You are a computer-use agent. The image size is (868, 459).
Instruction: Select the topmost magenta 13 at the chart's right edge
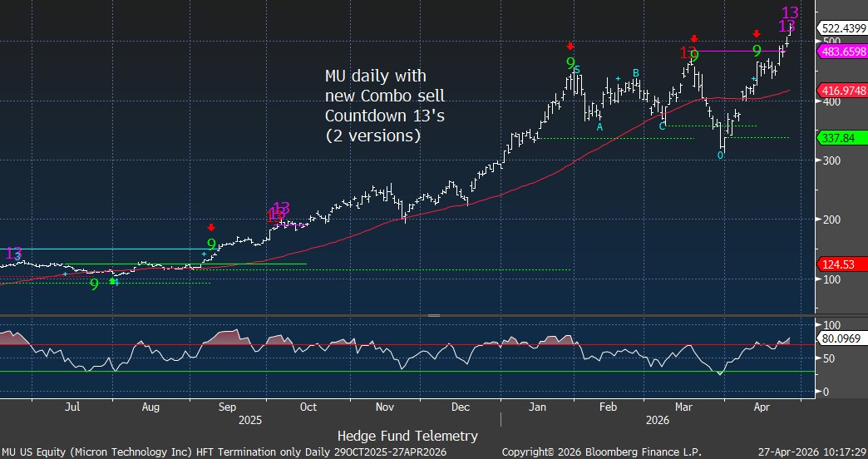[791, 12]
